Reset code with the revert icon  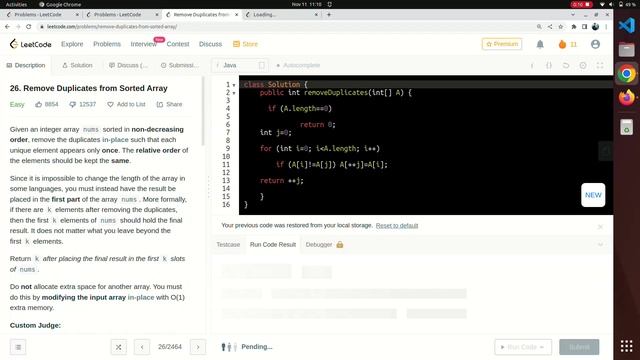tap(566, 65)
